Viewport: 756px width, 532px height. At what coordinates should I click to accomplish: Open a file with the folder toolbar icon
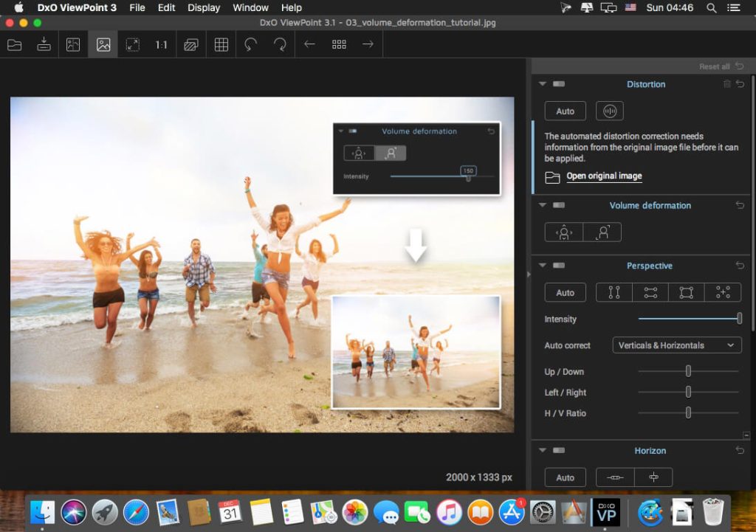tap(14, 44)
